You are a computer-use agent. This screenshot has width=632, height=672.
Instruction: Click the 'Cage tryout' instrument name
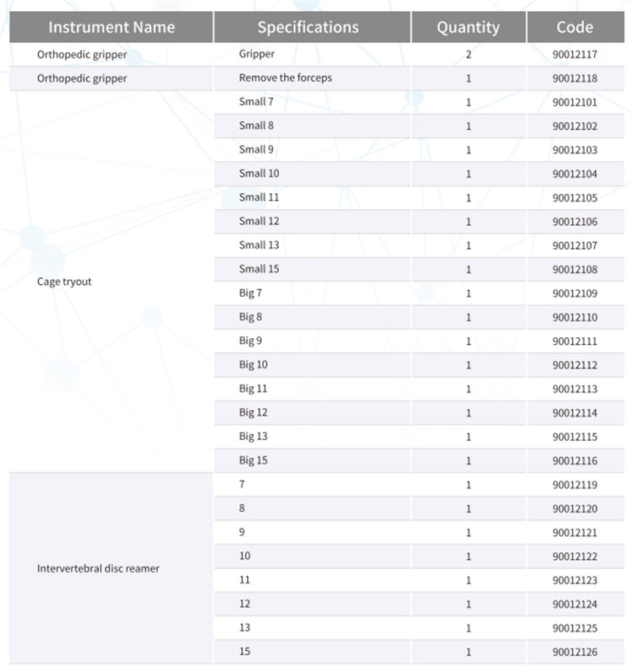click(64, 282)
